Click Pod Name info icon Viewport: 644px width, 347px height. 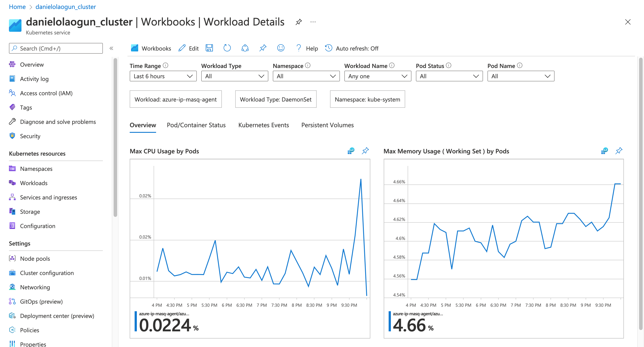coord(520,66)
